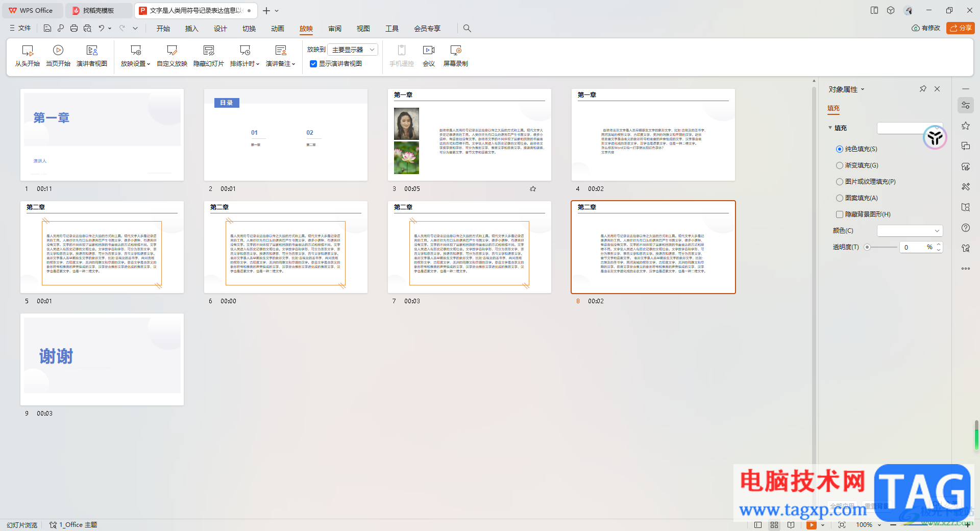Open slideshow settings (放映设置) dropdown
Screen dimensions: 980x531
135,56
